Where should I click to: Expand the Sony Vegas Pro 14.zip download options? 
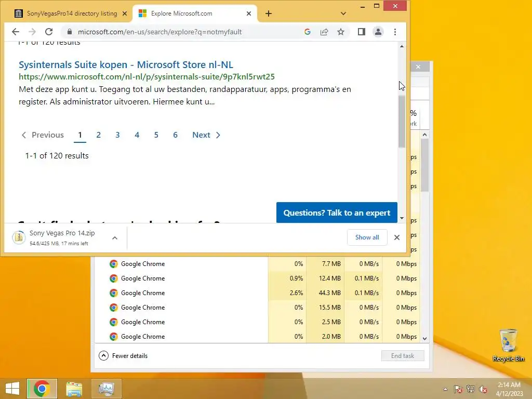tap(115, 238)
